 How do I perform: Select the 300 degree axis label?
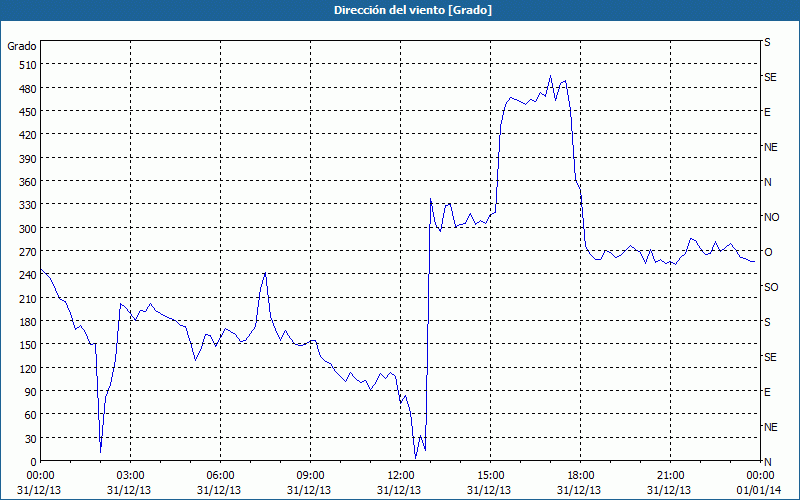[28, 229]
